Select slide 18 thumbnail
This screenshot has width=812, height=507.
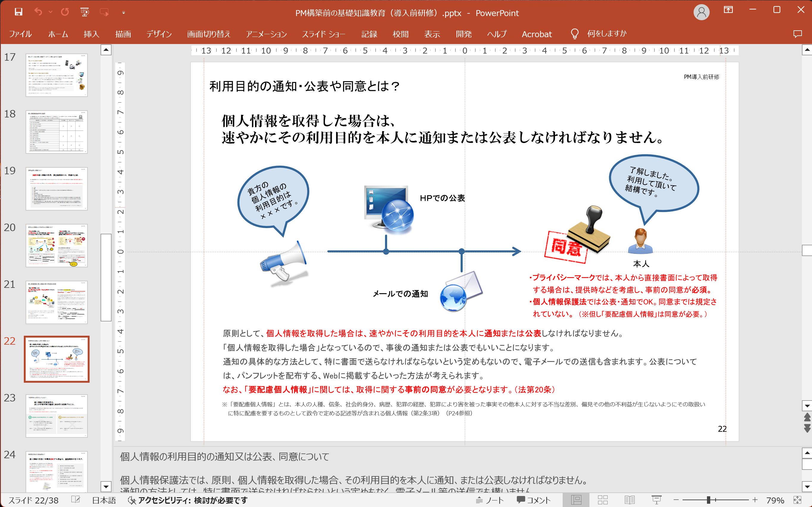[57, 132]
